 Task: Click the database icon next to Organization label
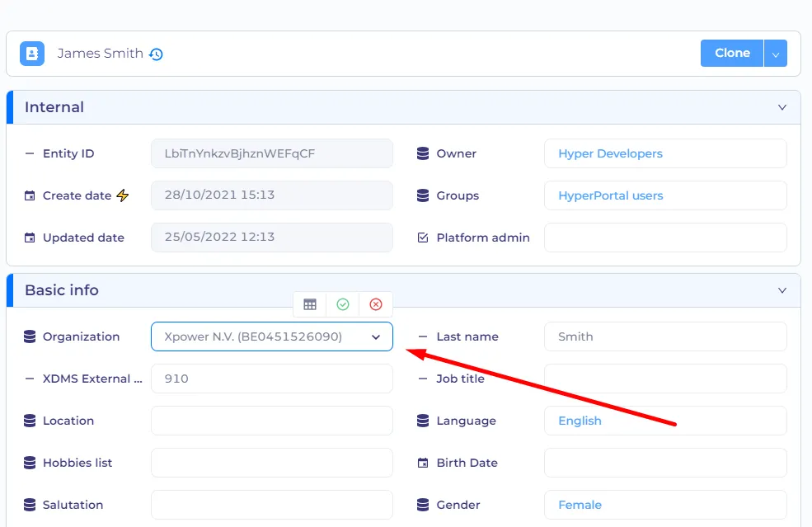30,336
